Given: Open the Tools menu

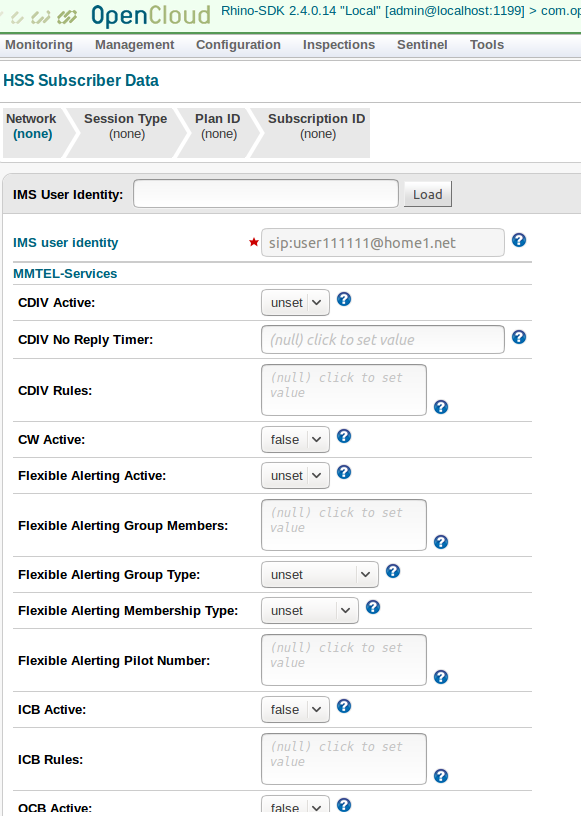Looking at the screenshot, I should pos(487,44).
